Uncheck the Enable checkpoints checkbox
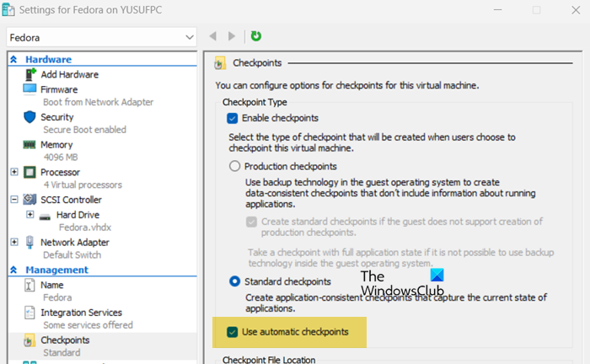This screenshot has height=364, width=590. 233,118
